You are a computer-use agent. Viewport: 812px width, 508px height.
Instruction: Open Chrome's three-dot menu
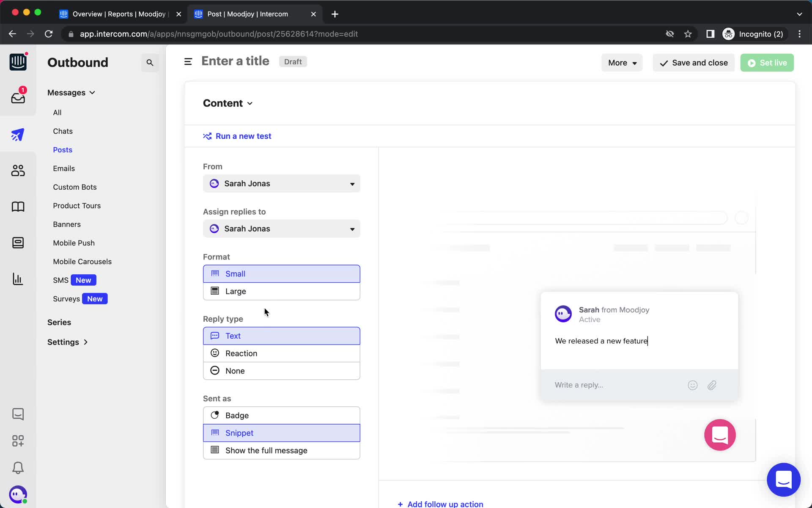[x=799, y=34]
